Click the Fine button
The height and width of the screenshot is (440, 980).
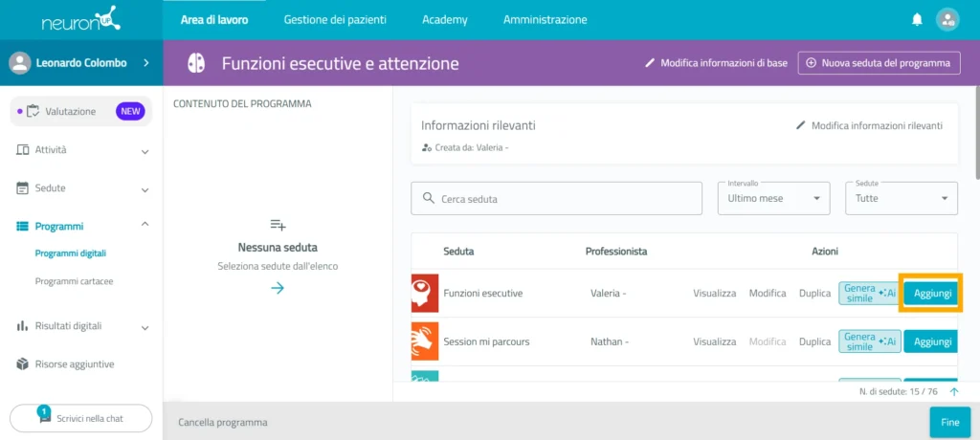point(950,422)
